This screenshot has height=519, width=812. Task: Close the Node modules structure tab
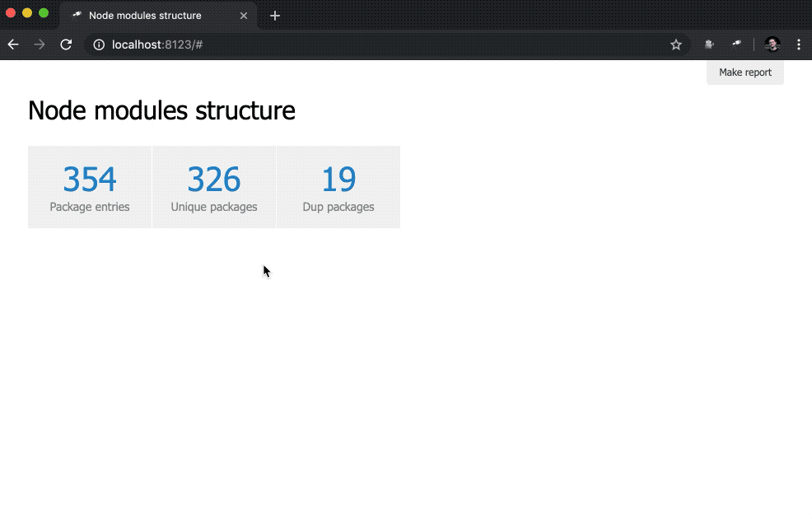click(x=244, y=16)
